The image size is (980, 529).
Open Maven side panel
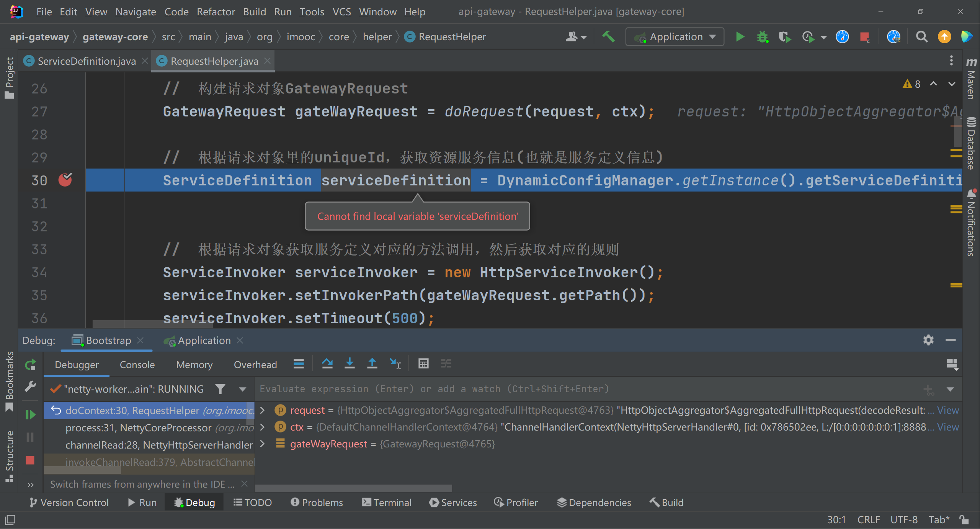click(971, 79)
